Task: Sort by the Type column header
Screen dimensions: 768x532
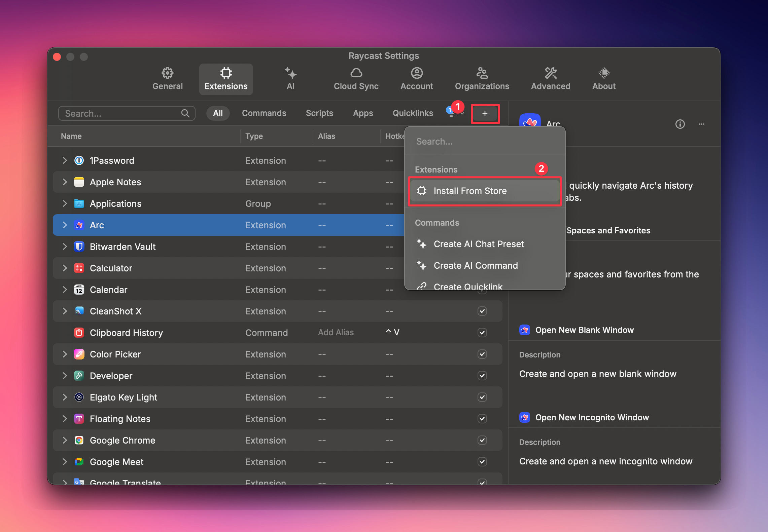Action: (254, 136)
